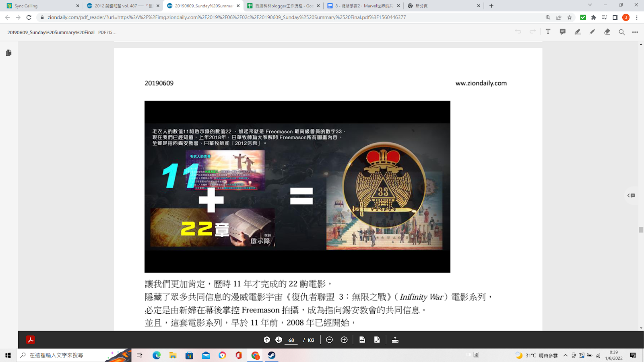Open the PDF reader more options menu
This screenshot has height=362, width=644.
635,32
